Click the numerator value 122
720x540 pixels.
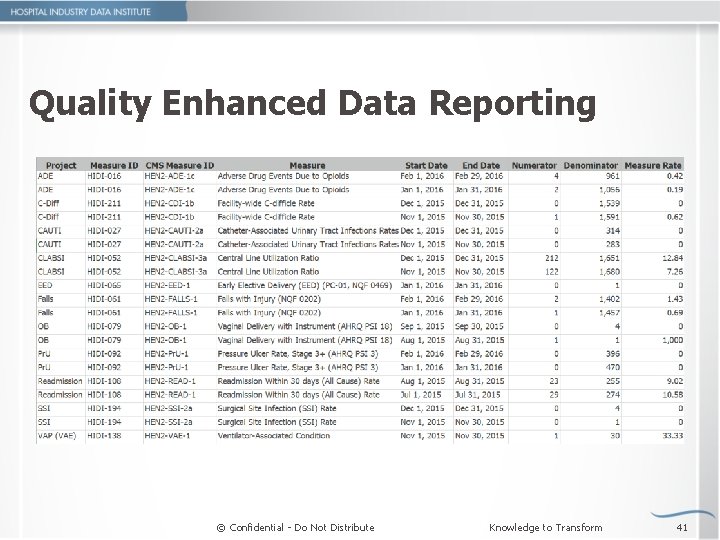point(551,271)
